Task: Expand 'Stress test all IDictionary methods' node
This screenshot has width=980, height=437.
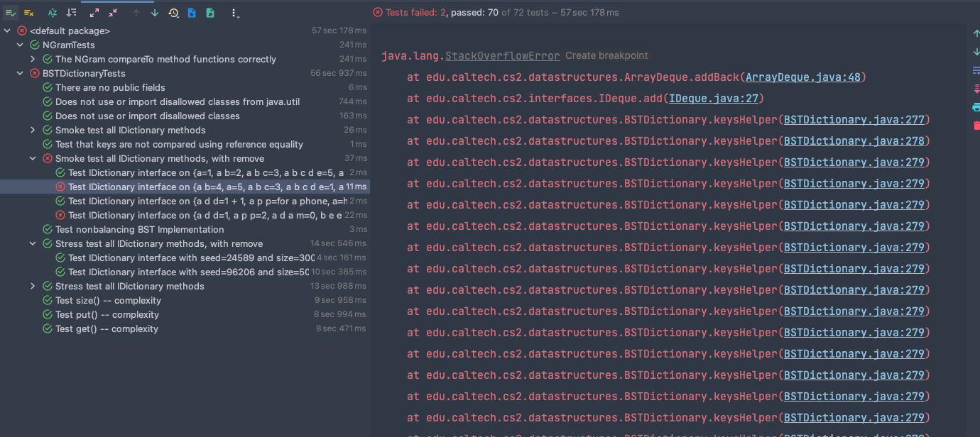Action: click(33, 286)
